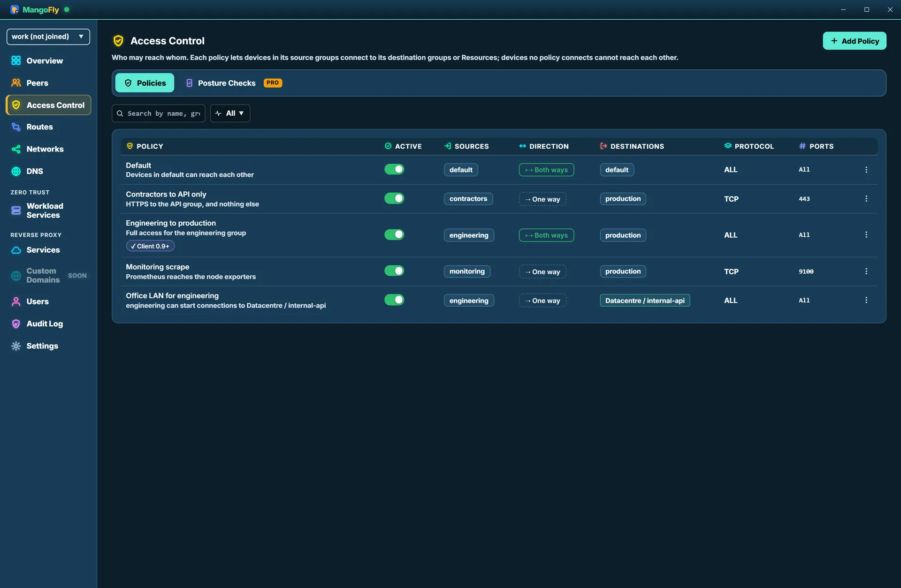This screenshot has height=588, width=901.
Task: Open more options for Contractors to API only
Action: click(866, 199)
